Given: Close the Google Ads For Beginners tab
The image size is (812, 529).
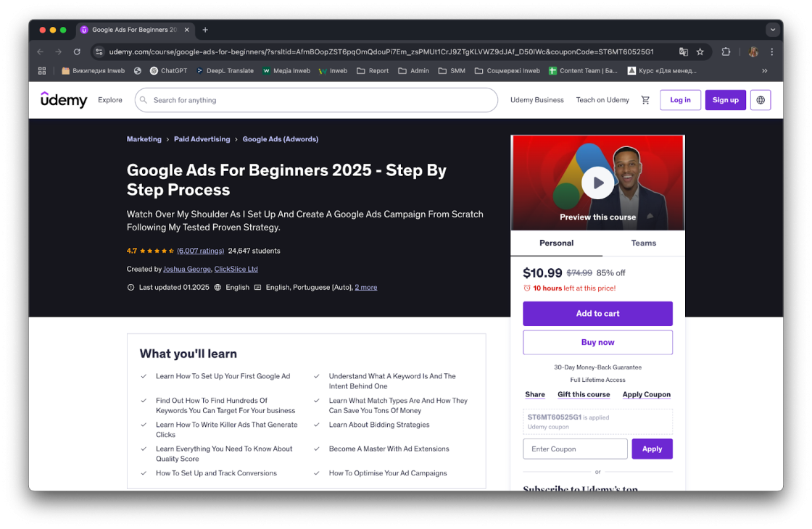Looking at the screenshot, I should click(x=187, y=30).
